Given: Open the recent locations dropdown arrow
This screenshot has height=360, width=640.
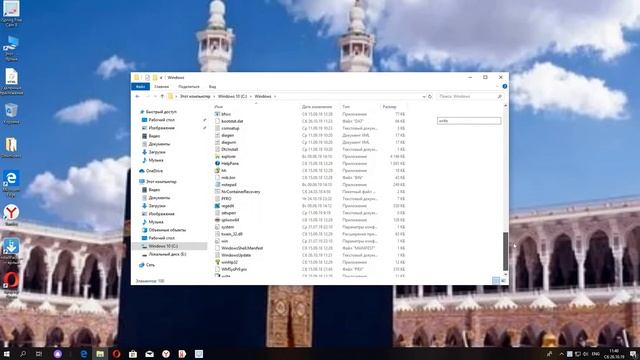Looking at the screenshot, I should 155,96.
